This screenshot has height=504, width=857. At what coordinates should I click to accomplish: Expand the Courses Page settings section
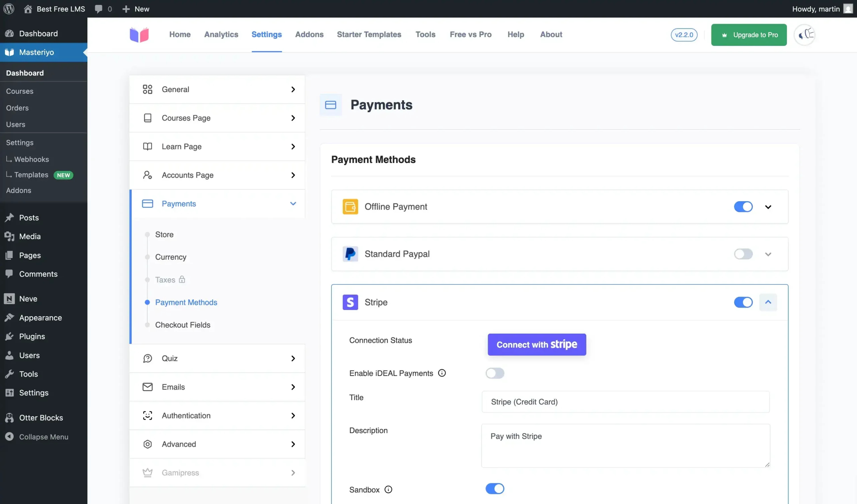pos(217,118)
